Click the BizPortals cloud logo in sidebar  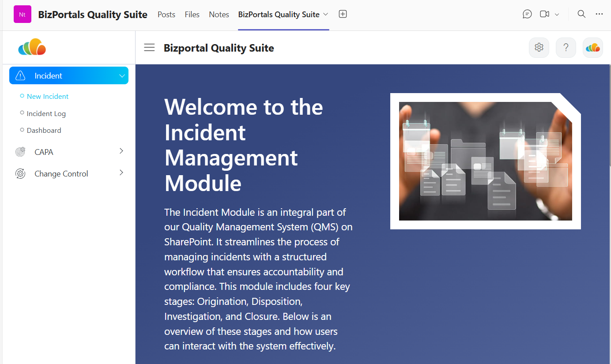[x=32, y=47]
